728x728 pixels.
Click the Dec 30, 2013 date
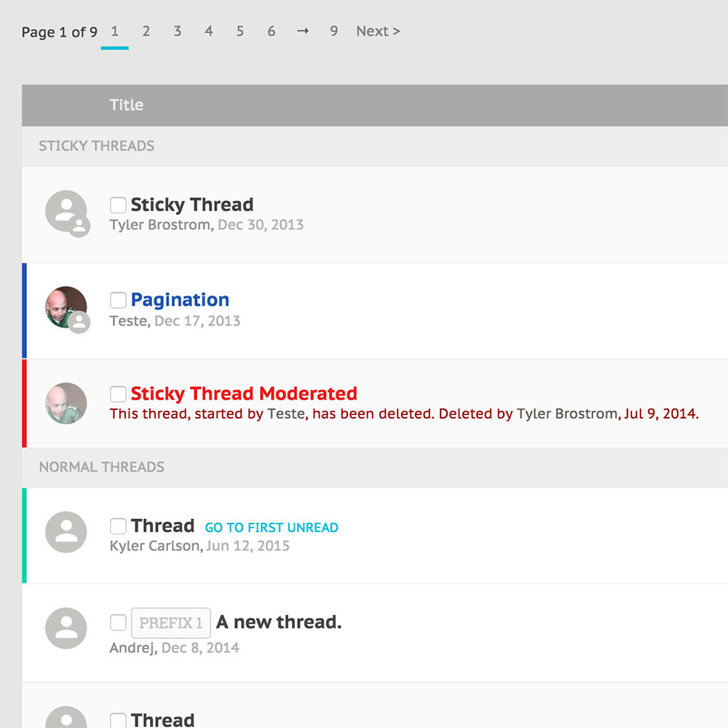[x=261, y=225]
